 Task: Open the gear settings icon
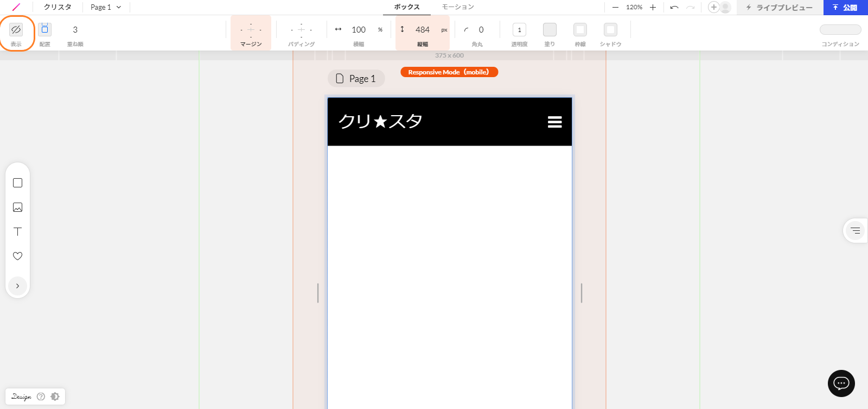tap(55, 397)
